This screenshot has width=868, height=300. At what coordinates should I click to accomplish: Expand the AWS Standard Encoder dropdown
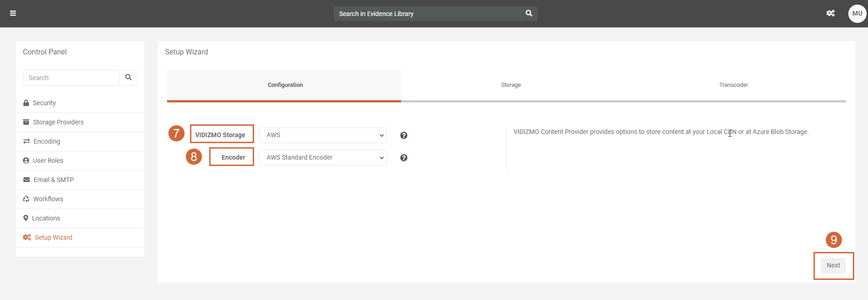pyautogui.click(x=322, y=158)
